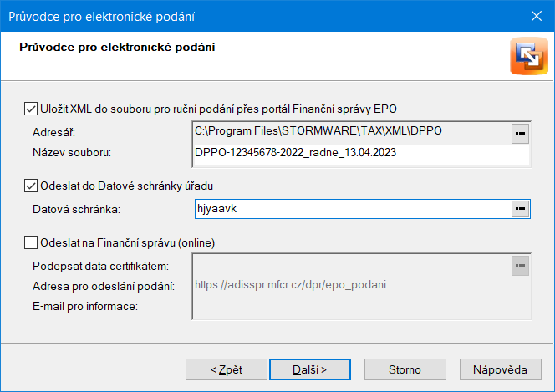Continue with the Další button
The width and height of the screenshot is (555, 392).
click(x=310, y=369)
